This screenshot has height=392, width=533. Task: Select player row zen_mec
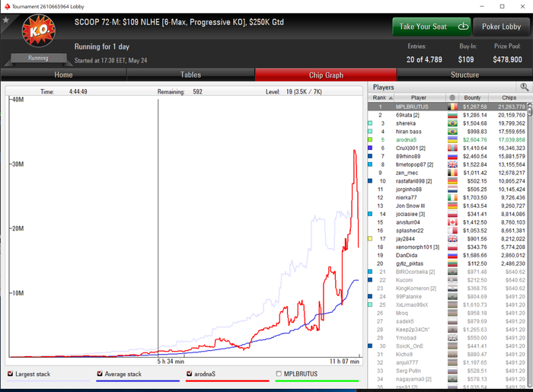tap(448, 173)
